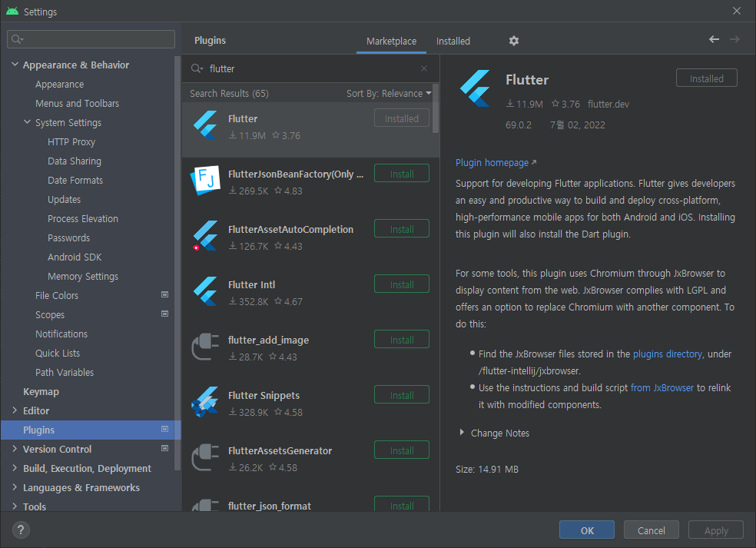This screenshot has height=548, width=756.
Task: Go back with the left arrow icon
Action: pyautogui.click(x=714, y=39)
